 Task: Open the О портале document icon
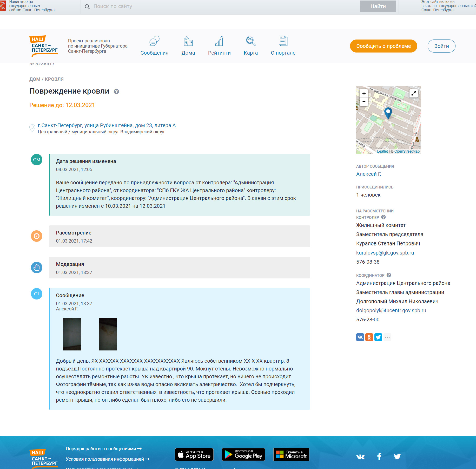point(283,41)
